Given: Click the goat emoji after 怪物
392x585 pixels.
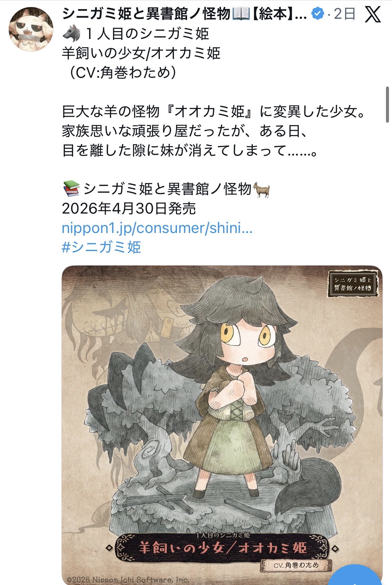Looking at the screenshot, I should tap(262, 189).
